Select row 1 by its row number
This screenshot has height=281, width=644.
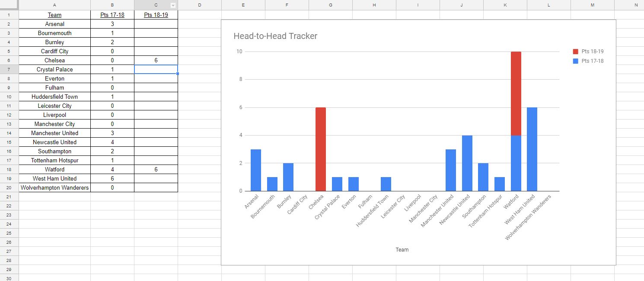(9, 15)
